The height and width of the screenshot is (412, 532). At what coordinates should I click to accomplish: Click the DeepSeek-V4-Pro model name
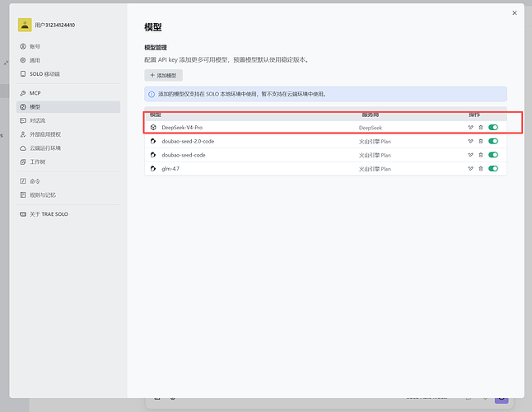tap(182, 128)
